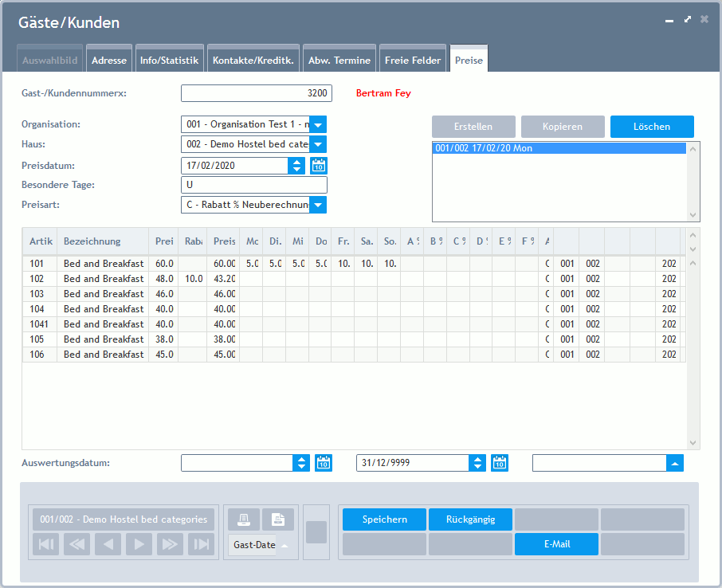This screenshot has height=588, width=722.
Task: Click price 45.0 in row 106
Action: click(x=164, y=355)
